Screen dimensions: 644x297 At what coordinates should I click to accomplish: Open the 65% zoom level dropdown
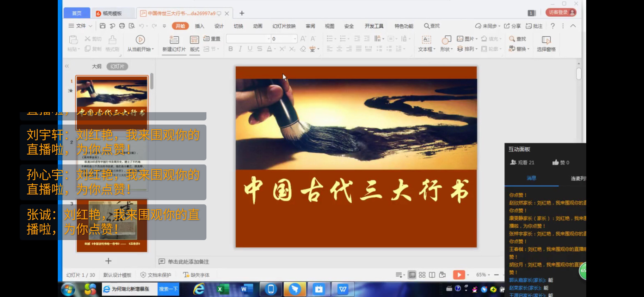pos(489,275)
